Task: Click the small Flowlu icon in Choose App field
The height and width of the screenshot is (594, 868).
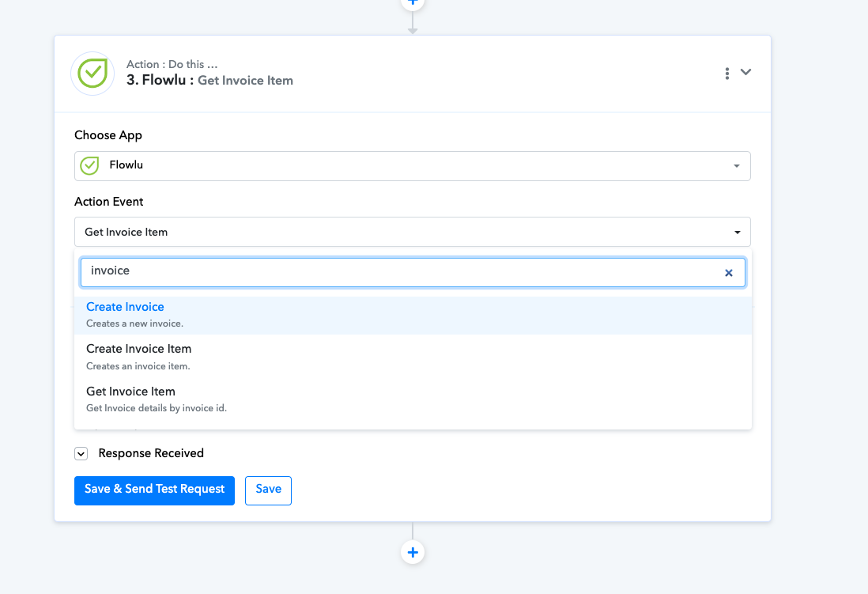Action: 89,165
